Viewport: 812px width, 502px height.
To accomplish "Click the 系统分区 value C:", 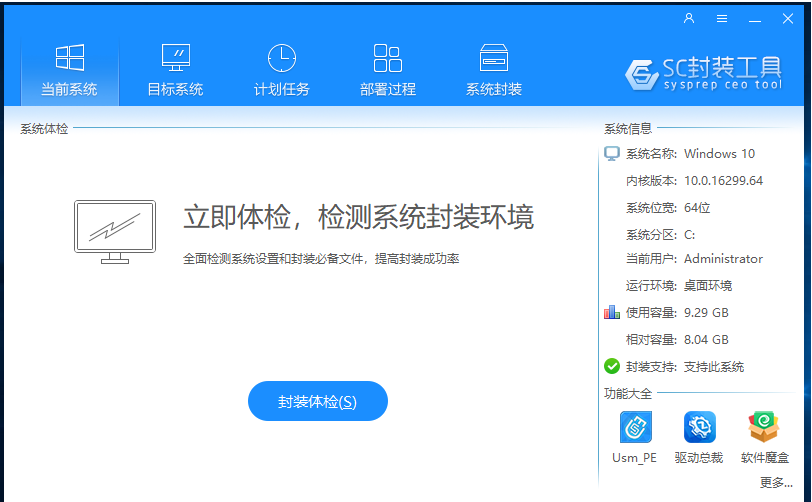I will (x=689, y=235).
